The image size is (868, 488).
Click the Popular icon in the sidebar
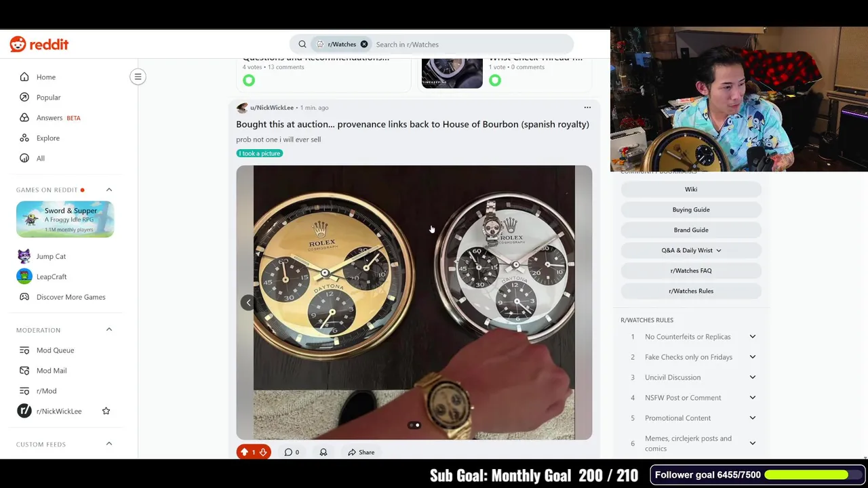coord(24,98)
